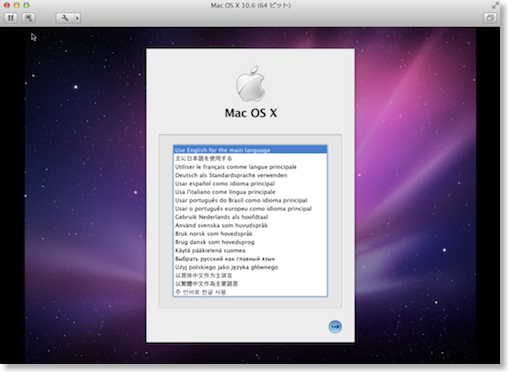Choose 'Brug dansk som hovedsprog'
The width and height of the screenshot is (508, 372).
[x=250, y=242]
